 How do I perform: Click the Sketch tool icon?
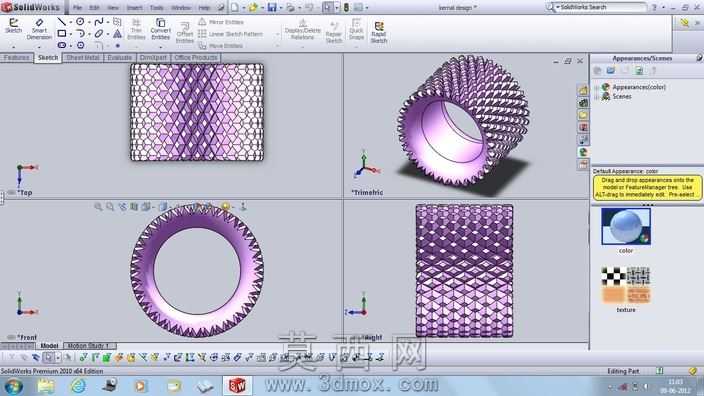click(x=13, y=26)
